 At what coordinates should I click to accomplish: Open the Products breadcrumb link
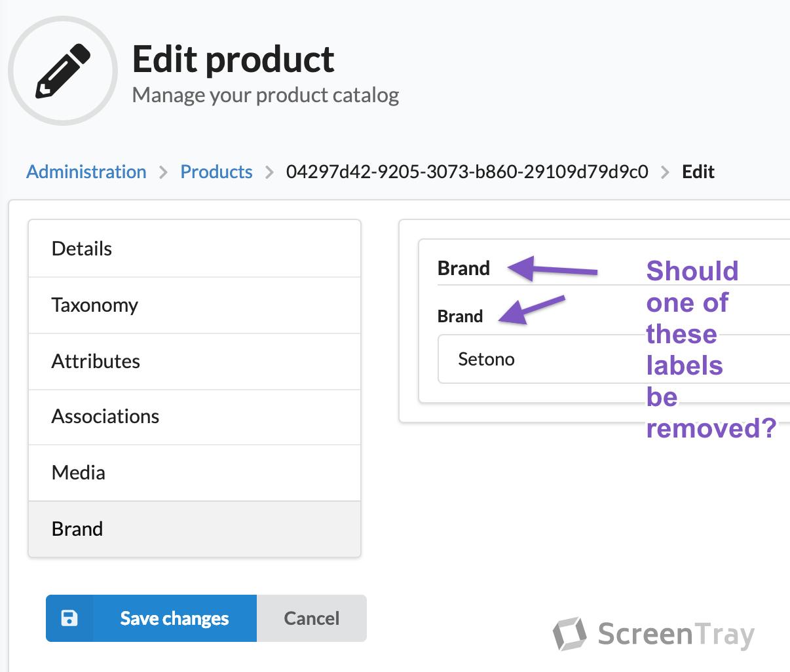click(x=216, y=172)
